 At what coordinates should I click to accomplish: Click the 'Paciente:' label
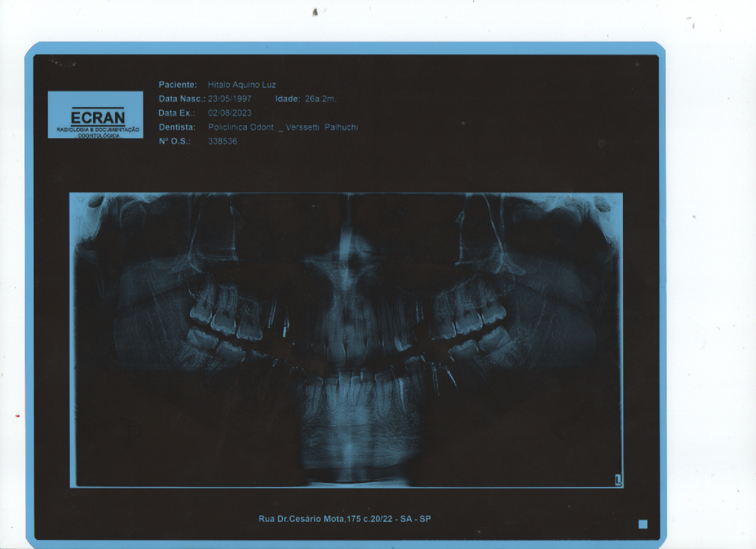(178, 85)
